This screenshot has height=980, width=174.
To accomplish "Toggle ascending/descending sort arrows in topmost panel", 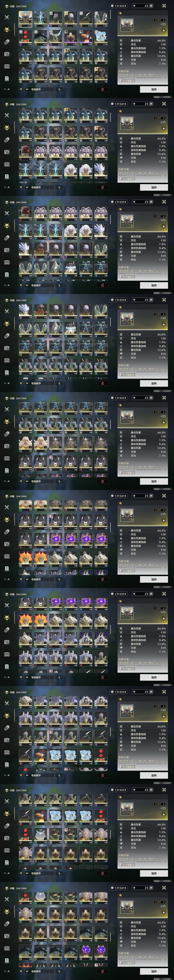I will [x=59, y=89].
